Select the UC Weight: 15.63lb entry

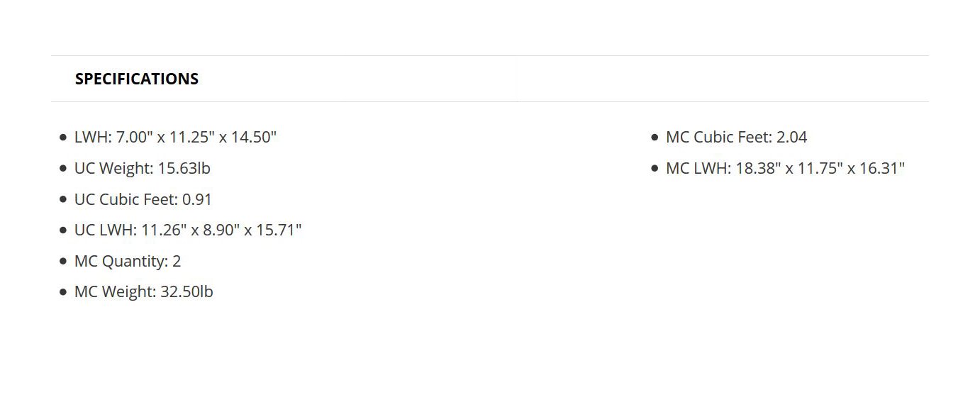point(142,168)
